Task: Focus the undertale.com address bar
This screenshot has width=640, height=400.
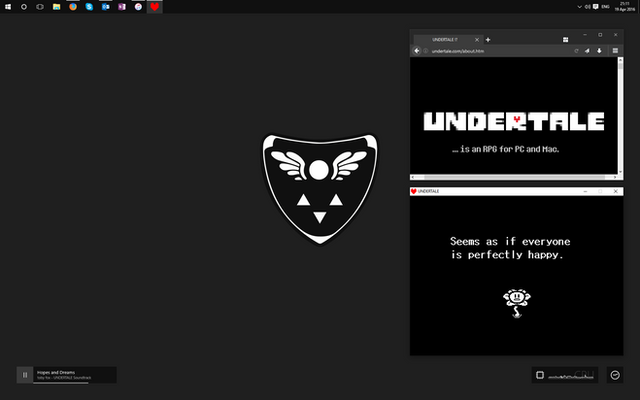Action: pos(500,51)
